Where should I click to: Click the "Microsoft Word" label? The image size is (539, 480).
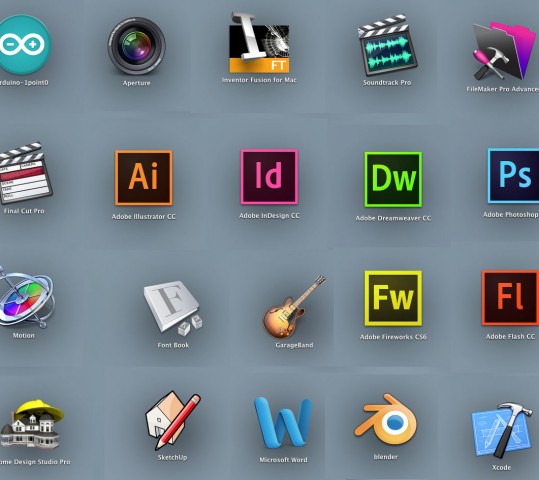pos(283,460)
